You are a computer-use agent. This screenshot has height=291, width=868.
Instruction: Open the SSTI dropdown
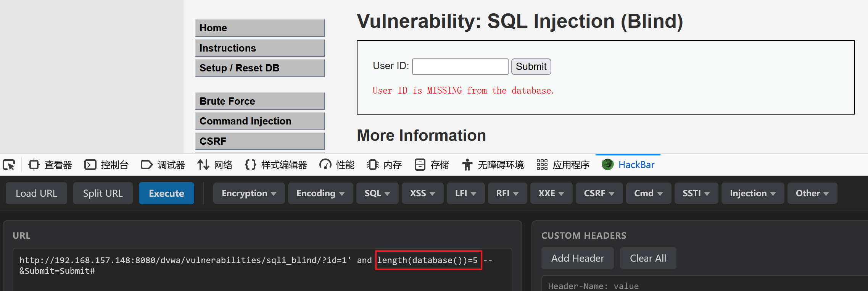(x=696, y=193)
